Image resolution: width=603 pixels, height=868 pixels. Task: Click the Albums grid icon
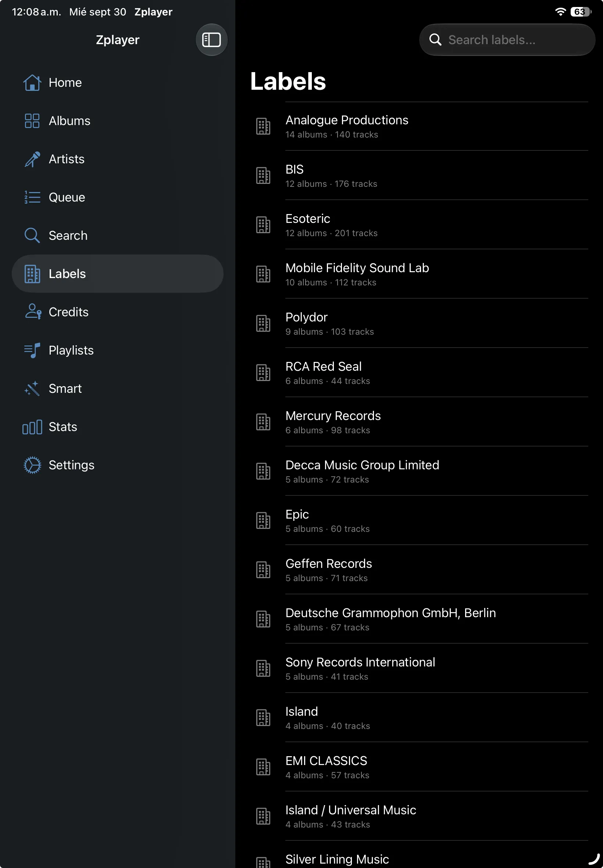coord(32,121)
